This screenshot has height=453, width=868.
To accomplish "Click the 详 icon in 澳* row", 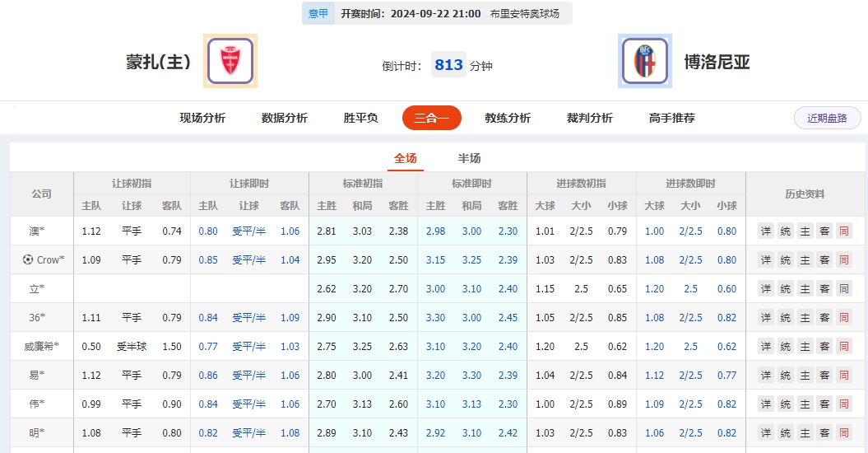I will pyautogui.click(x=765, y=231).
